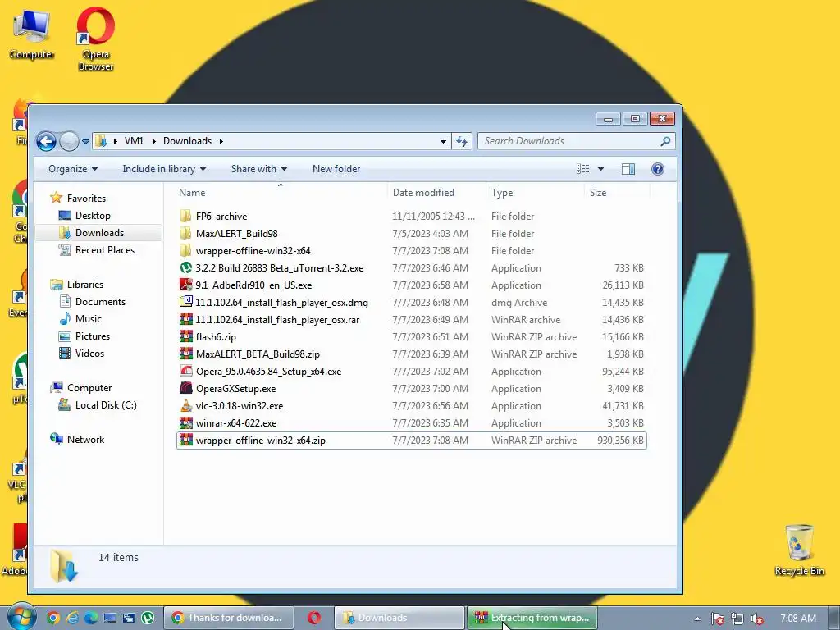Click the New folder button
Viewport: 840px width, 630px height.
click(x=336, y=169)
